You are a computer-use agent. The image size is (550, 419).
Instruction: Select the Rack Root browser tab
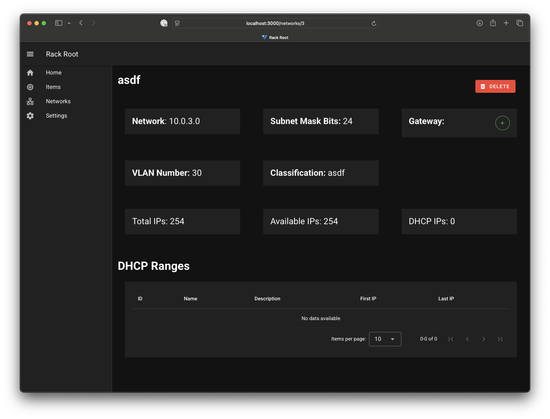275,37
